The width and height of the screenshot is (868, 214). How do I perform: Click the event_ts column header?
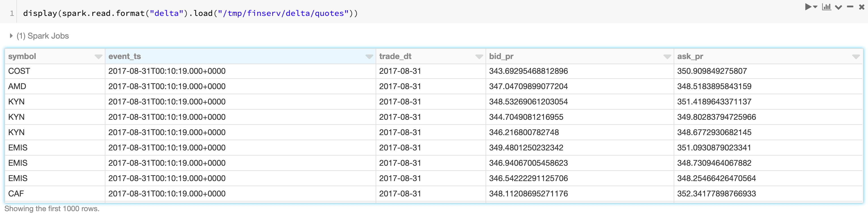point(125,56)
